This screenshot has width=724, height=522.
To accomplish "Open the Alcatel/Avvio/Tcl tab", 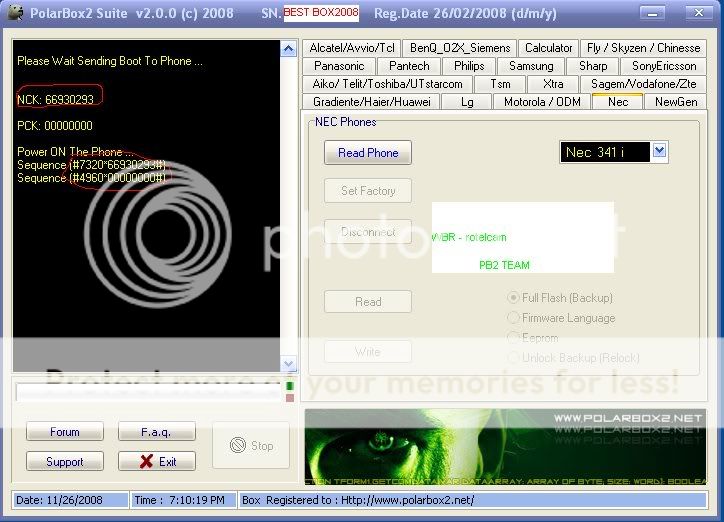I will (x=352, y=48).
